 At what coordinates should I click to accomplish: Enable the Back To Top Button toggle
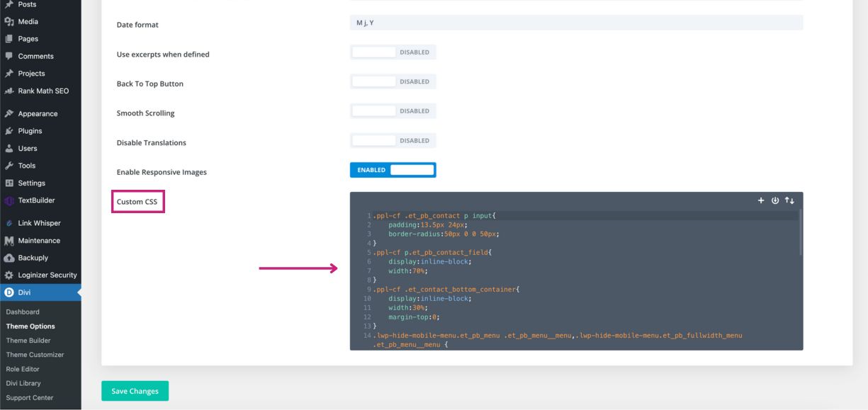pyautogui.click(x=393, y=81)
